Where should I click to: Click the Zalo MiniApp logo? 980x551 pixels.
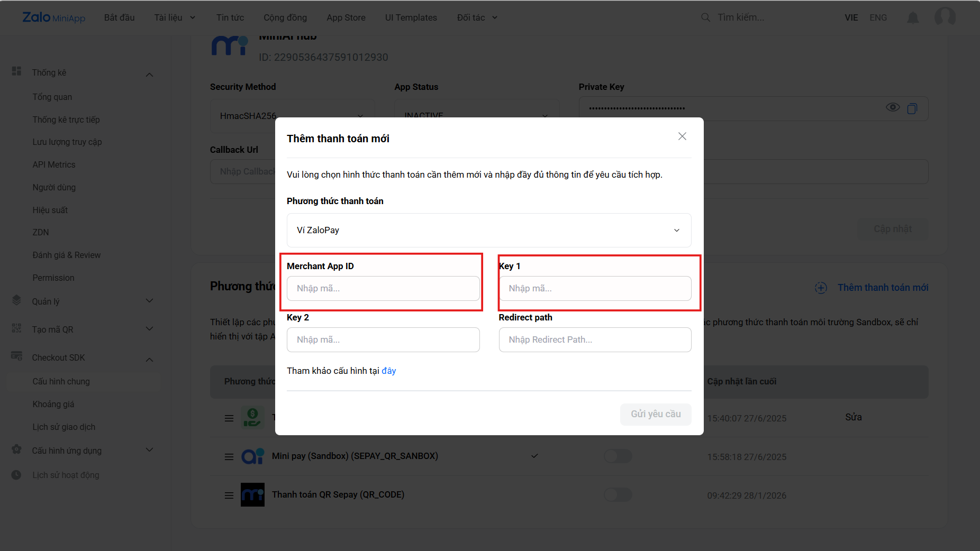click(x=54, y=17)
